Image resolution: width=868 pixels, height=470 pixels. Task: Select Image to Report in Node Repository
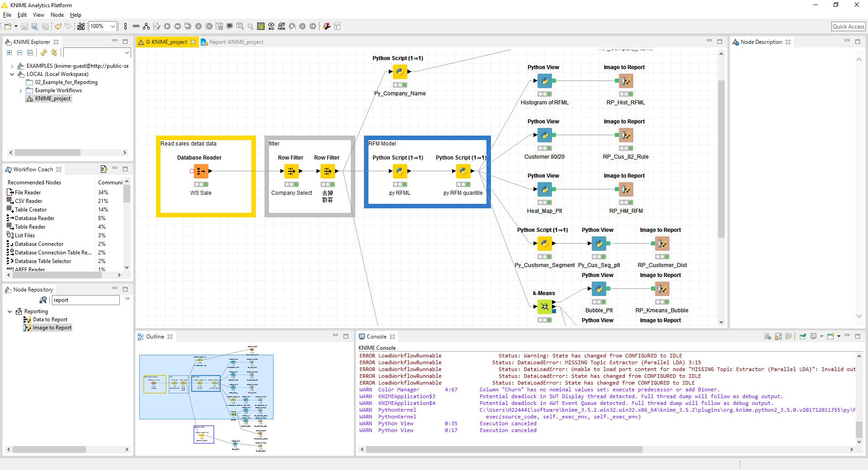(x=52, y=328)
